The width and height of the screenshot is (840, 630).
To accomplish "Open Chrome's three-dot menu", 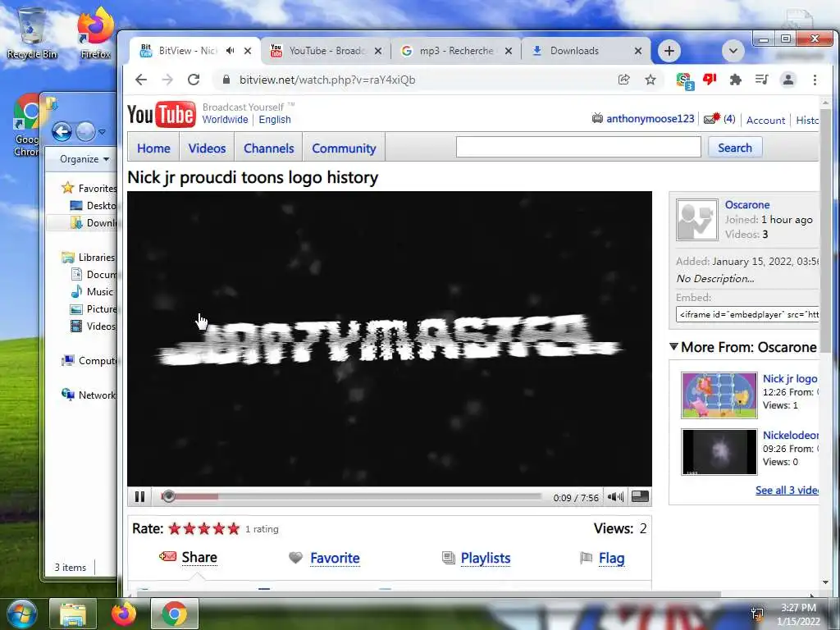I will click(815, 80).
